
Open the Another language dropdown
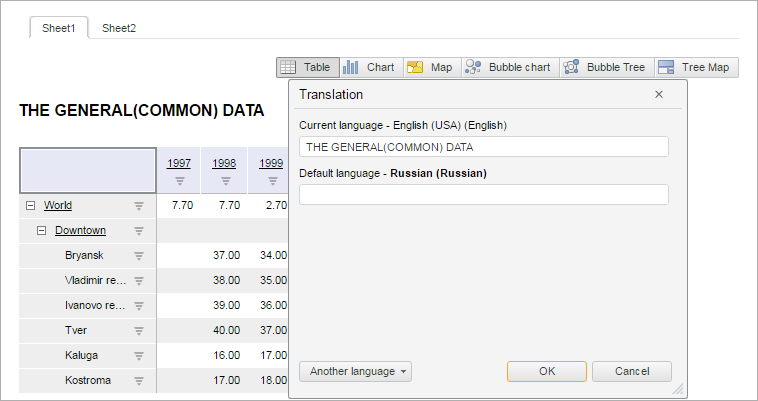tap(355, 372)
